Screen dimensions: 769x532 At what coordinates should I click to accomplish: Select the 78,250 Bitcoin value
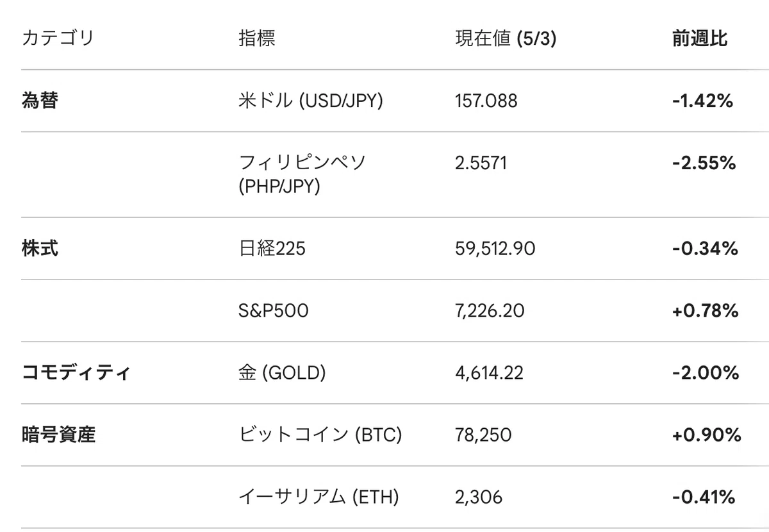[x=483, y=435]
